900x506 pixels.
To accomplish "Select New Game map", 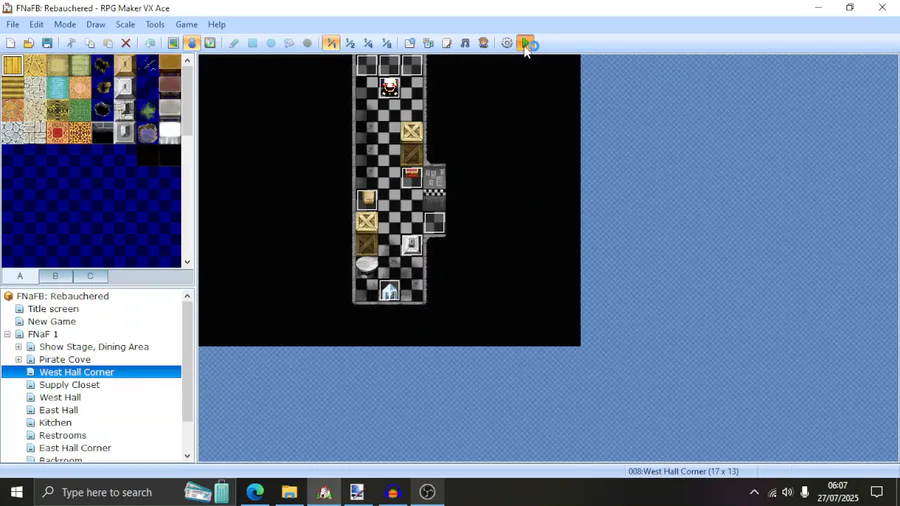I will [52, 321].
